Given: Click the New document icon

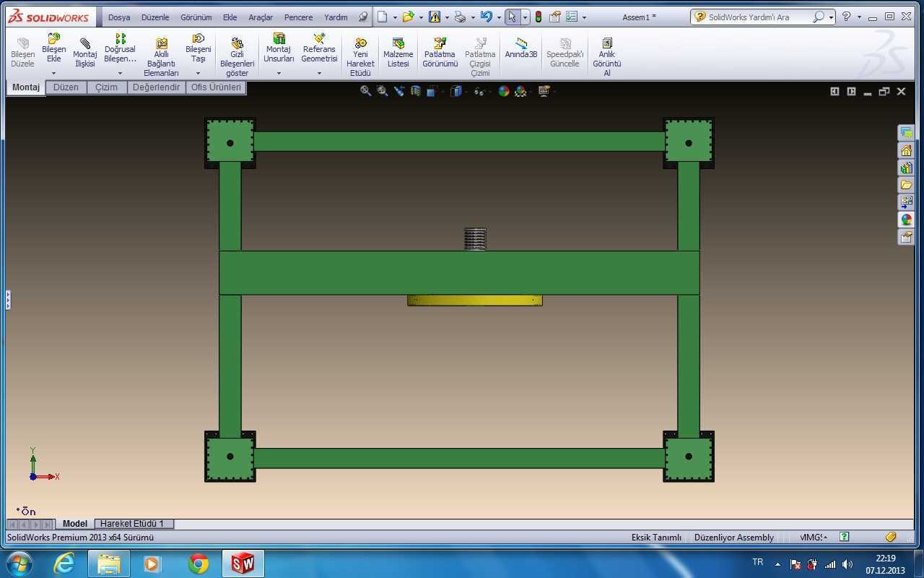Looking at the screenshot, I should point(383,17).
